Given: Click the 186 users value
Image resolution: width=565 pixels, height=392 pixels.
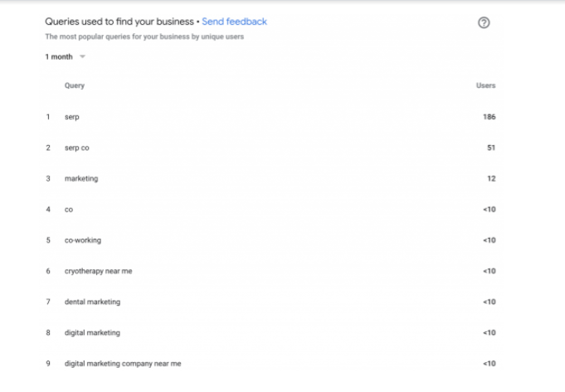Looking at the screenshot, I should 489,117.
